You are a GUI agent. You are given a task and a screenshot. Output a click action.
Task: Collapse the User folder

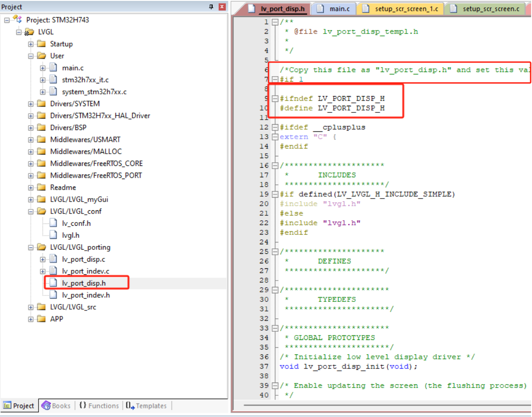pos(30,56)
